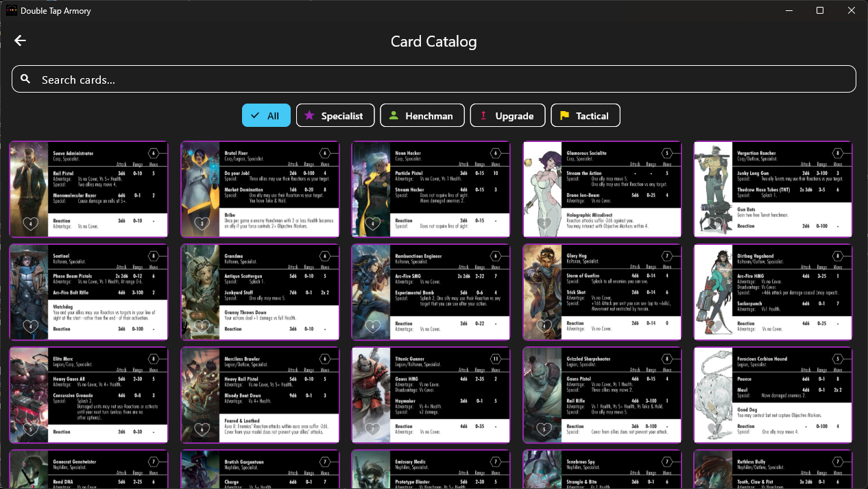Open the Vargartian Rancher card
Viewport: 868px width, 489px height.
pyautogui.click(x=773, y=189)
